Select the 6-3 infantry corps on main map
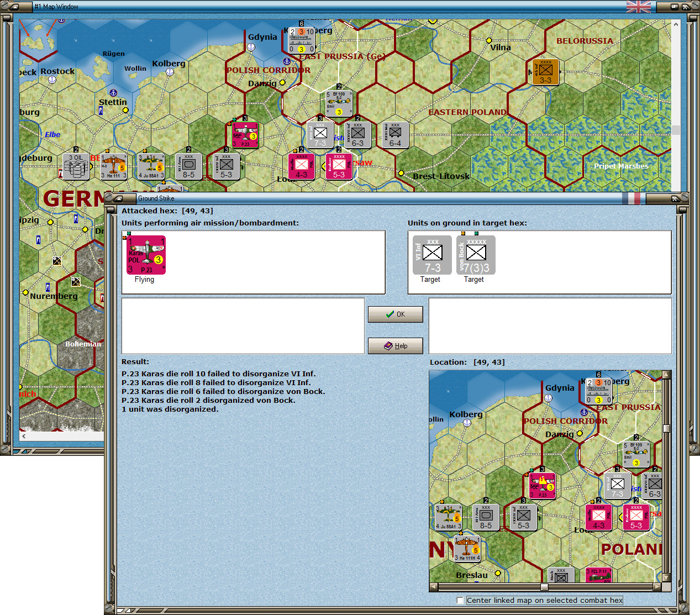700x615 pixels. tap(357, 135)
